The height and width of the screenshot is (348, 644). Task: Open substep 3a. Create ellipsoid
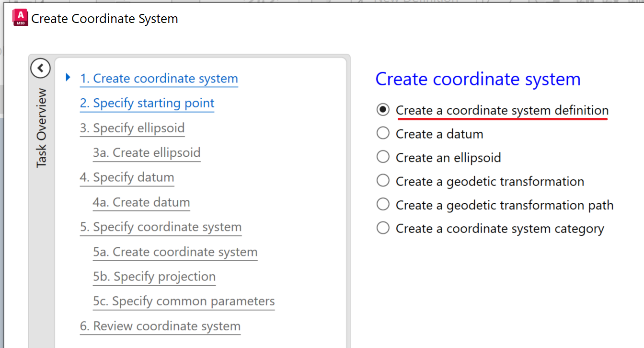pyautogui.click(x=147, y=153)
